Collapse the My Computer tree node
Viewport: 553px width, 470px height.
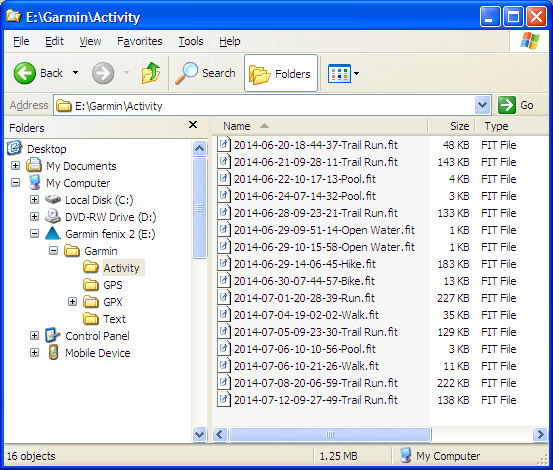click(x=16, y=183)
